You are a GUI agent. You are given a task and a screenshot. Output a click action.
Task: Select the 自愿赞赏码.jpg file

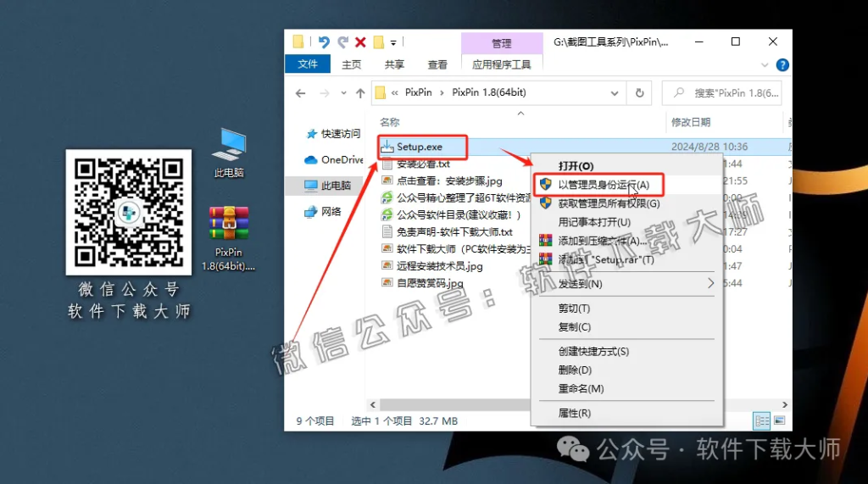point(423,283)
